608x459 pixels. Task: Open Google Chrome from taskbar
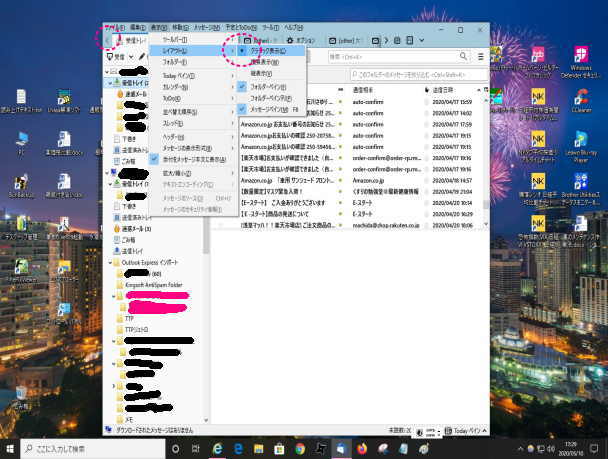(300, 449)
